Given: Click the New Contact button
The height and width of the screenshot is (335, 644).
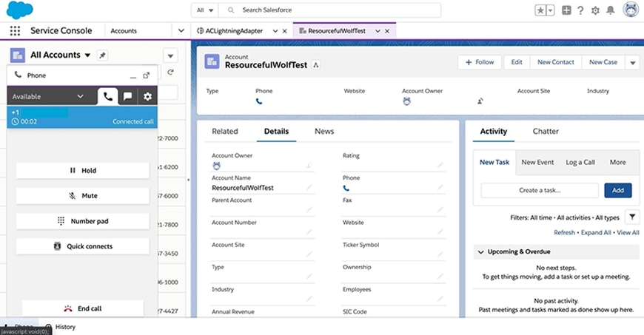Looking at the screenshot, I should (x=556, y=62).
